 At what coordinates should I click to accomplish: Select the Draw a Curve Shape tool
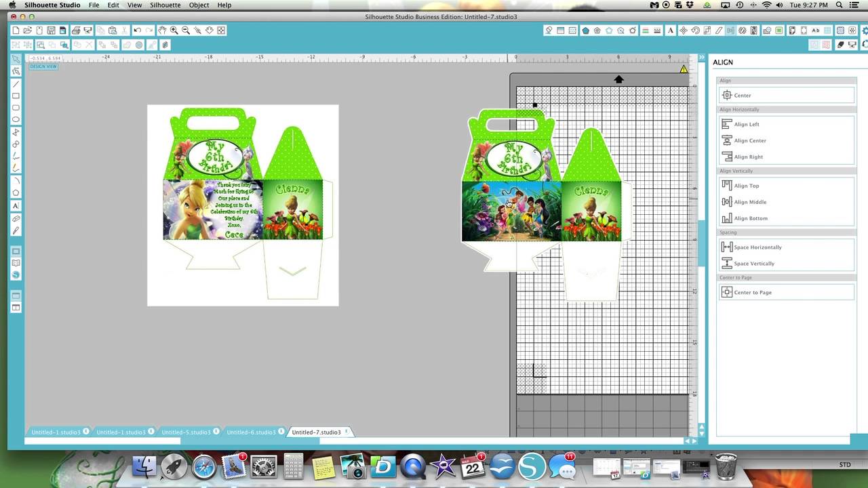click(x=16, y=144)
